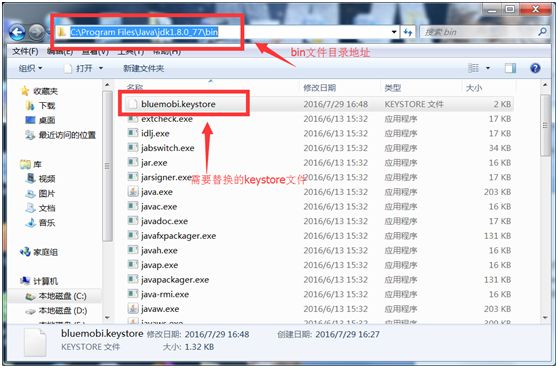
Task: Click the search bin input field
Action: coord(479,32)
